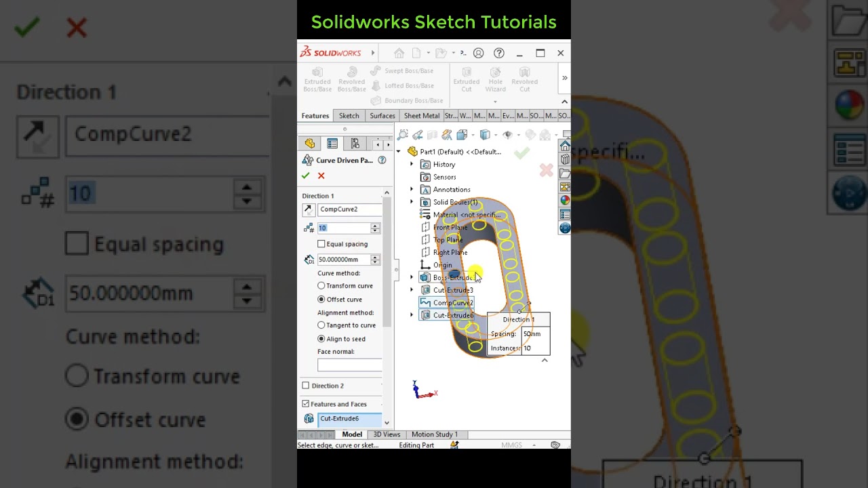Viewport: 868px width, 488px height.
Task: Accept the pattern with green checkmark
Action: click(x=306, y=176)
